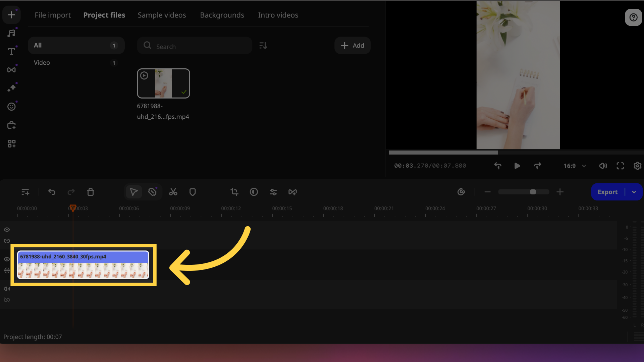Viewport: 644px width, 362px height.
Task: Expand the Export button dropdown arrow
Action: pos(634,192)
